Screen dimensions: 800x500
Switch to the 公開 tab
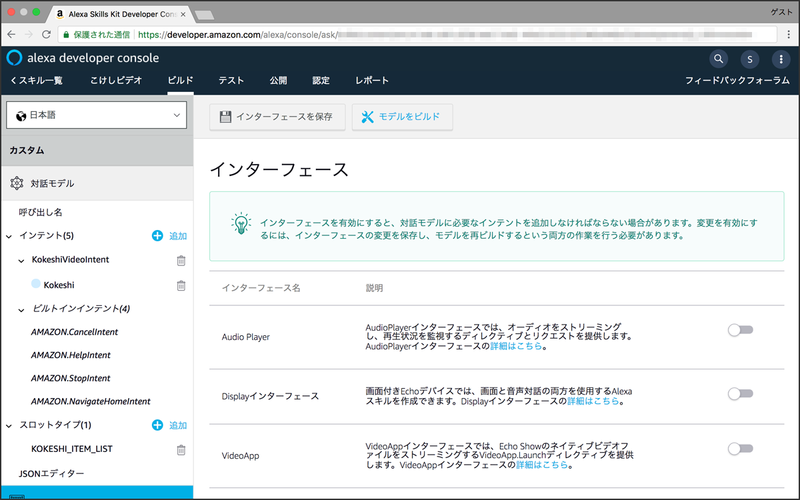[x=278, y=80]
